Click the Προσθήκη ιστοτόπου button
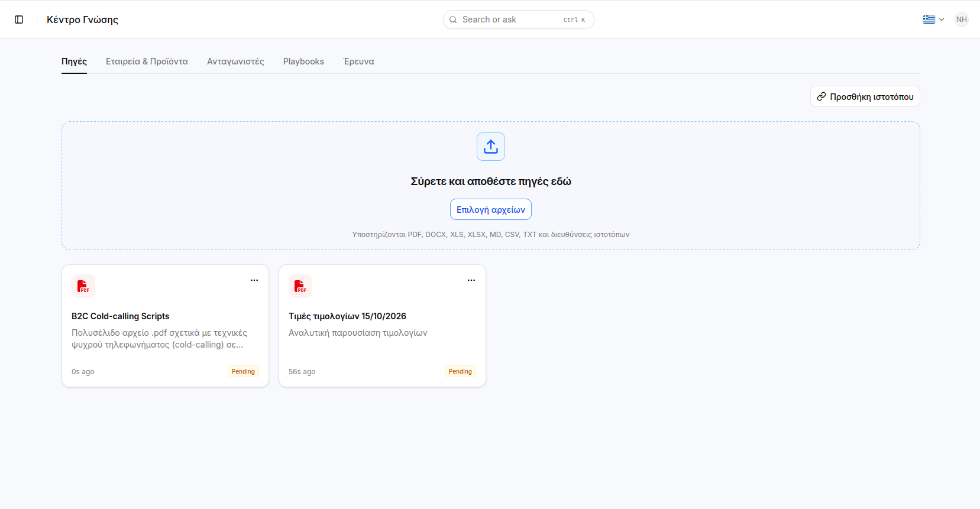Screen dimensions: 980x509 click(x=865, y=97)
